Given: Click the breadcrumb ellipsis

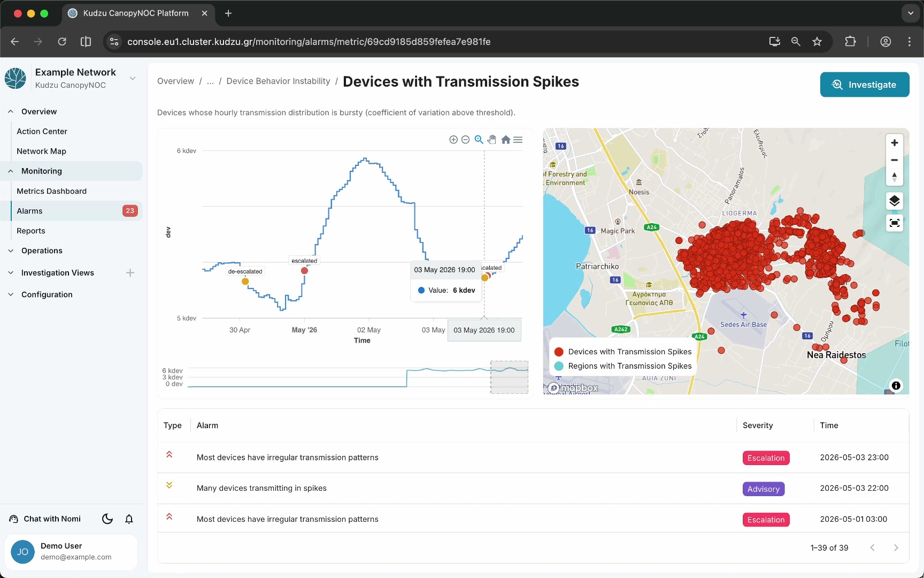Looking at the screenshot, I should [210, 81].
